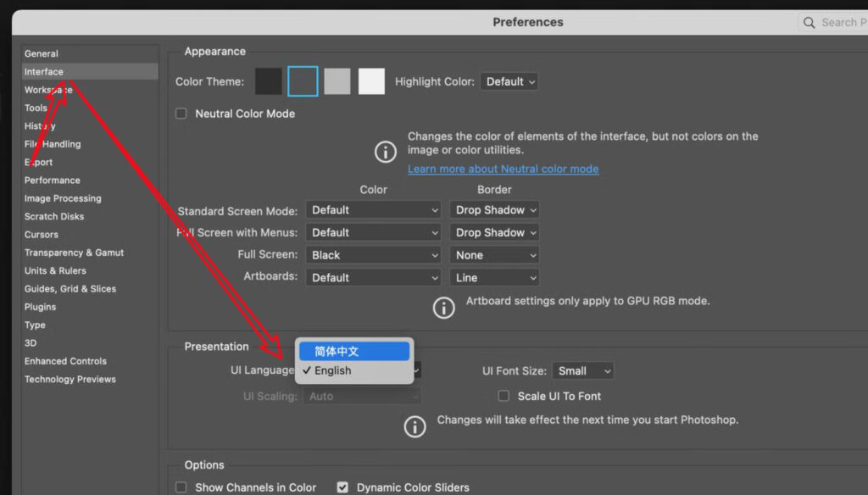Open the Highlight Color dropdown
Viewport: 868px width, 495px height.
pos(509,81)
